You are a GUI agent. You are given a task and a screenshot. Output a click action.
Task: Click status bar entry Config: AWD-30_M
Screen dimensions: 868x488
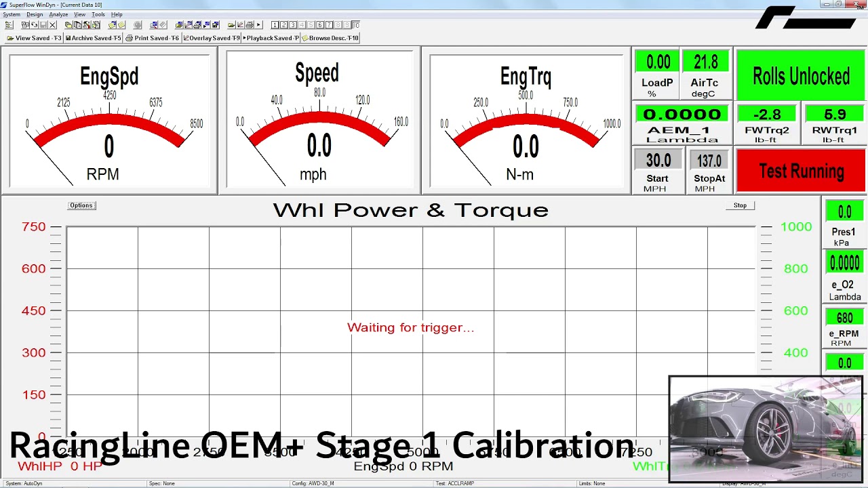(313, 484)
